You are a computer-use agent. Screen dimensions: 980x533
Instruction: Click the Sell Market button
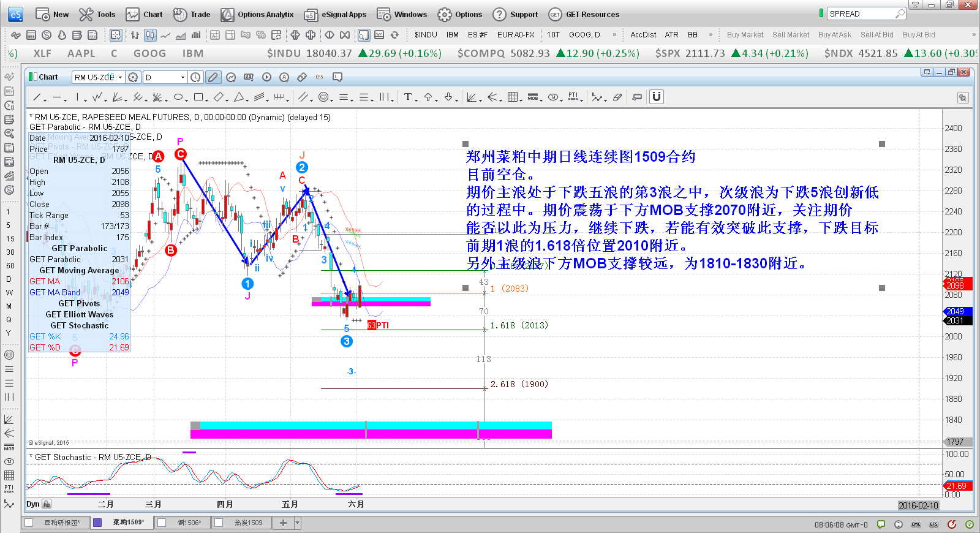coord(791,35)
